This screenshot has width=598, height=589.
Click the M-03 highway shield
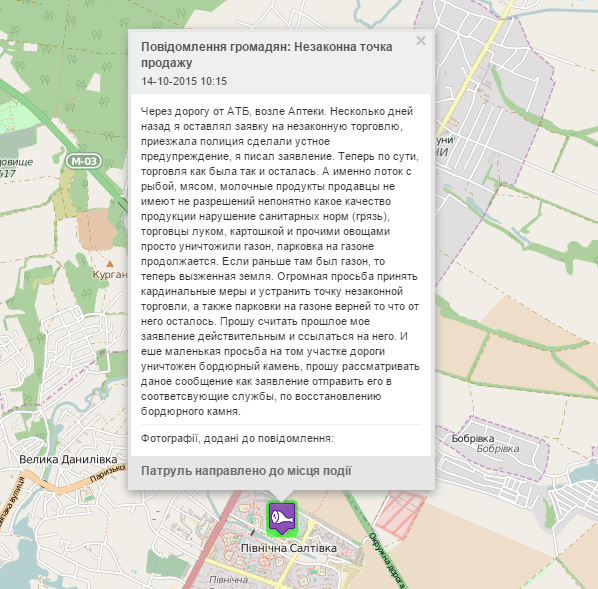84,161
